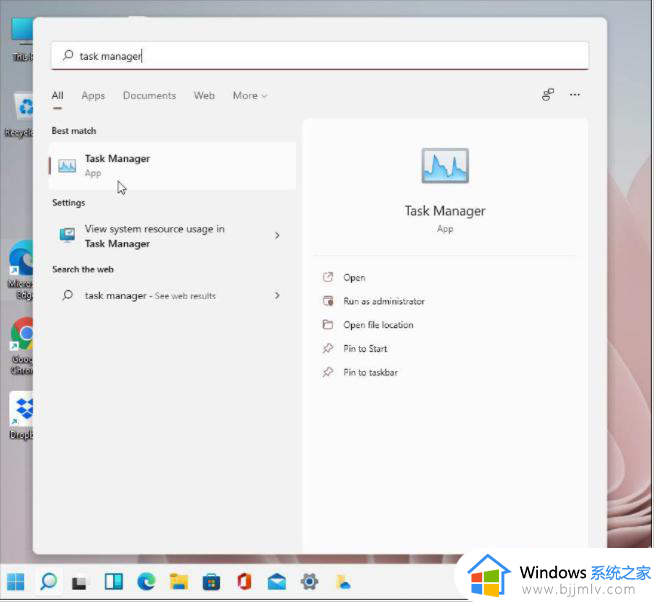Open File Explorer from taskbar

[179, 582]
